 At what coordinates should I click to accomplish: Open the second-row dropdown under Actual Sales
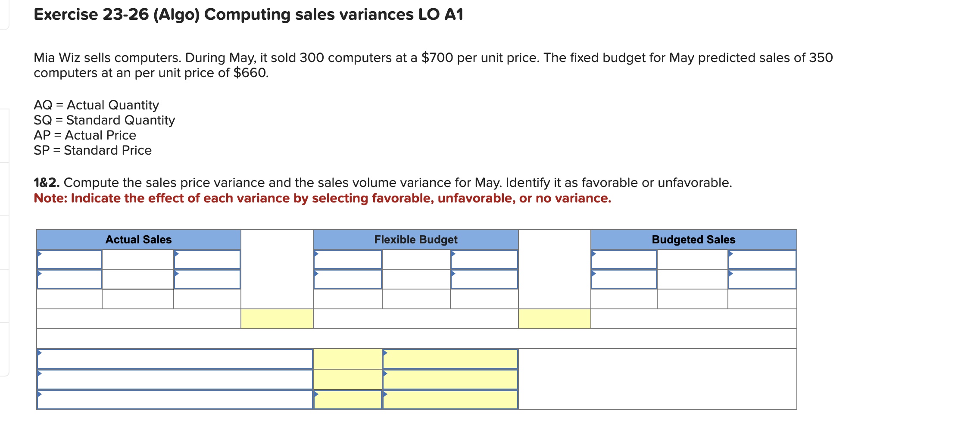(x=69, y=279)
